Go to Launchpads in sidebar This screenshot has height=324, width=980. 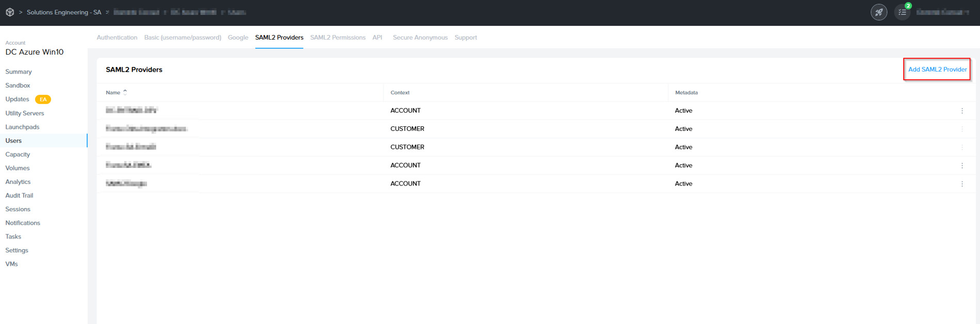point(22,127)
